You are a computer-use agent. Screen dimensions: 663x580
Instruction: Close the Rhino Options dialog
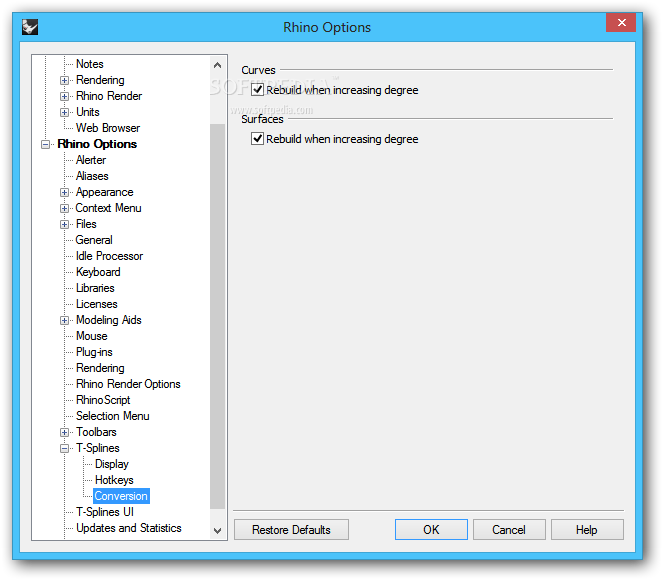pos(621,22)
